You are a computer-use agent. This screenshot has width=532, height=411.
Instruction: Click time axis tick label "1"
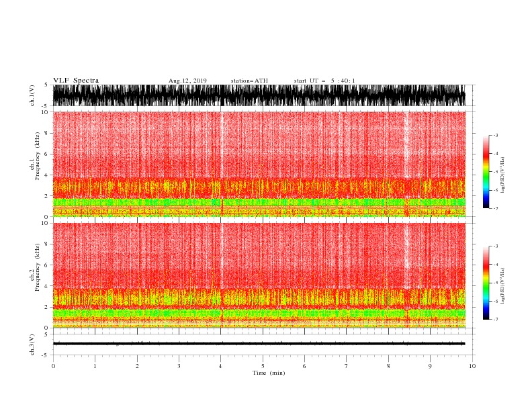point(95,366)
